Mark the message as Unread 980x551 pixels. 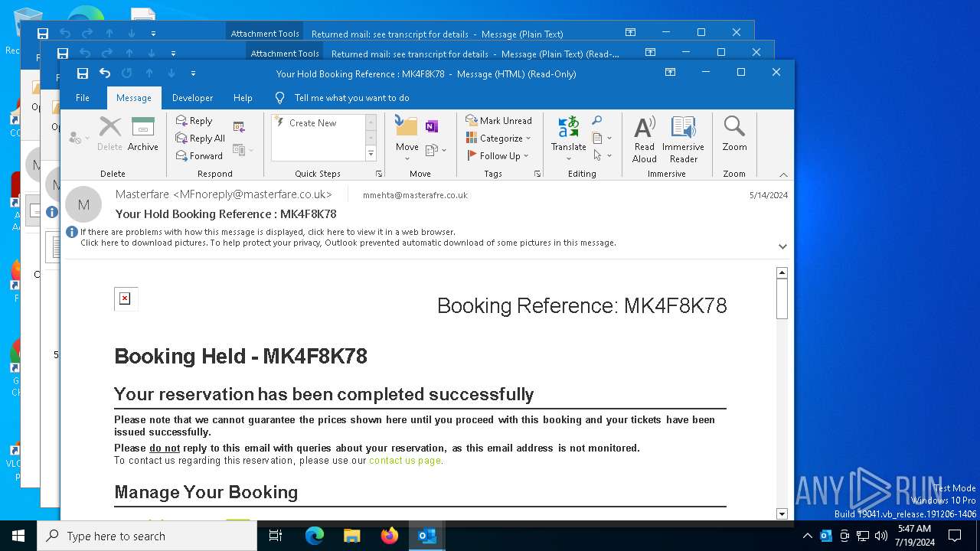coord(498,121)
